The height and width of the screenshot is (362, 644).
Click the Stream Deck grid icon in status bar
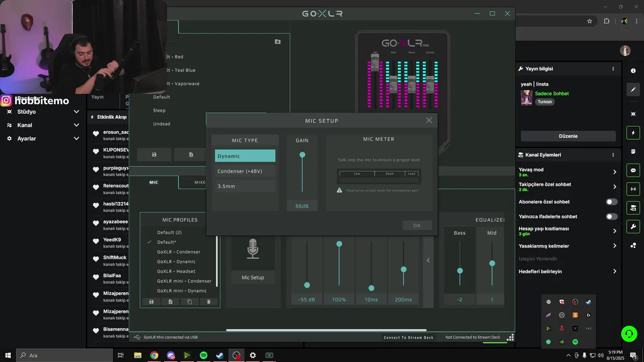(x=510, y=337)
